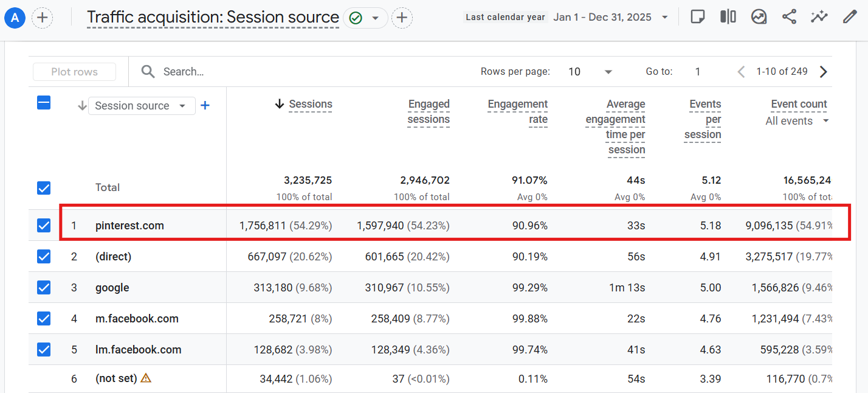
Task: Click the magnifier search icon
Action: (148, 72)
